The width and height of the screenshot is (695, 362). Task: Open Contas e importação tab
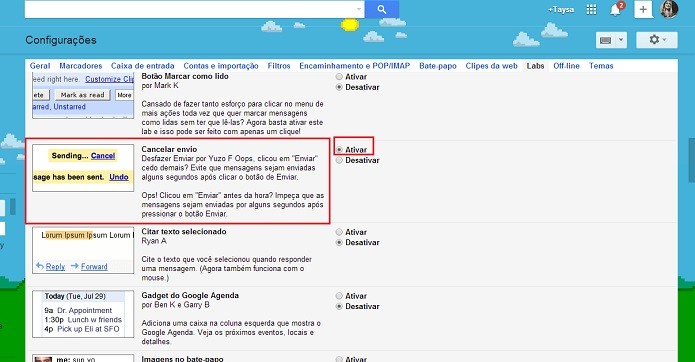pos(221,66)
